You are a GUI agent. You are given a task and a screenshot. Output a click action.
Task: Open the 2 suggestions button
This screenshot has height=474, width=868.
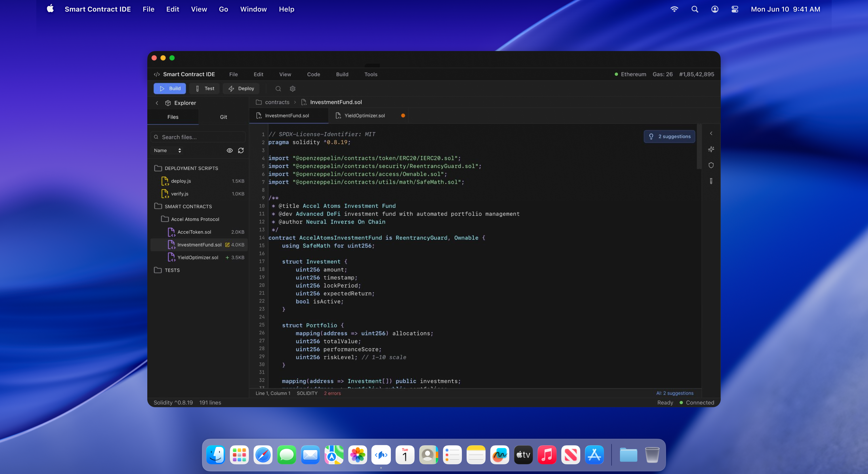[669, 137]
